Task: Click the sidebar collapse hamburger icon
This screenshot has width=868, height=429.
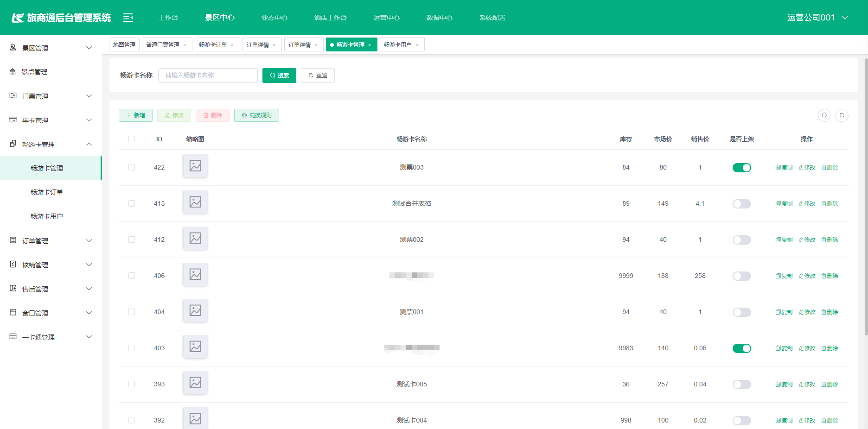Action: tap(128, 18)
